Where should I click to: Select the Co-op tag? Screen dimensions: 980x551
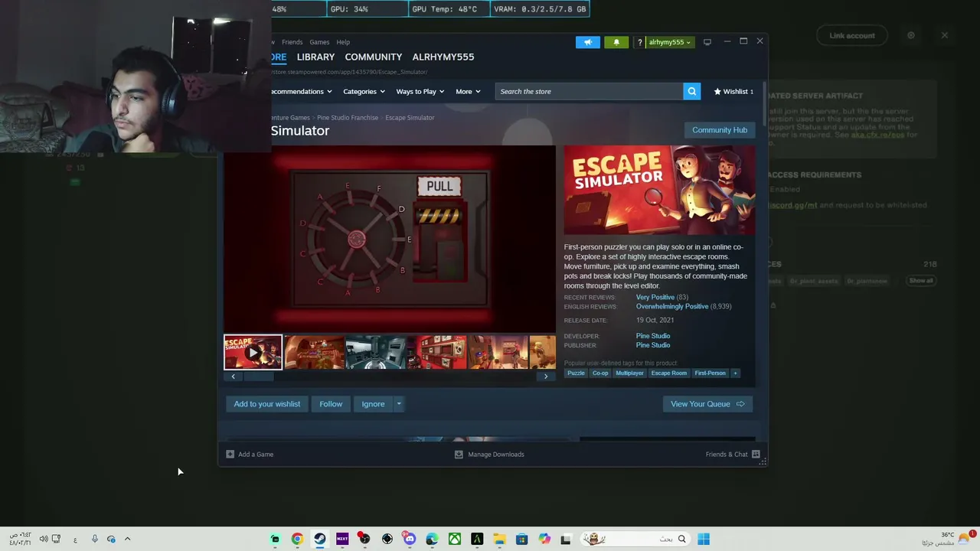tap(600, 373)
